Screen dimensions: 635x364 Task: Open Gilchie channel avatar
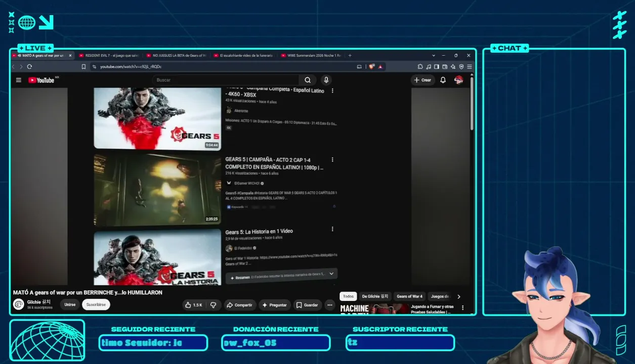tap(19, 304)
